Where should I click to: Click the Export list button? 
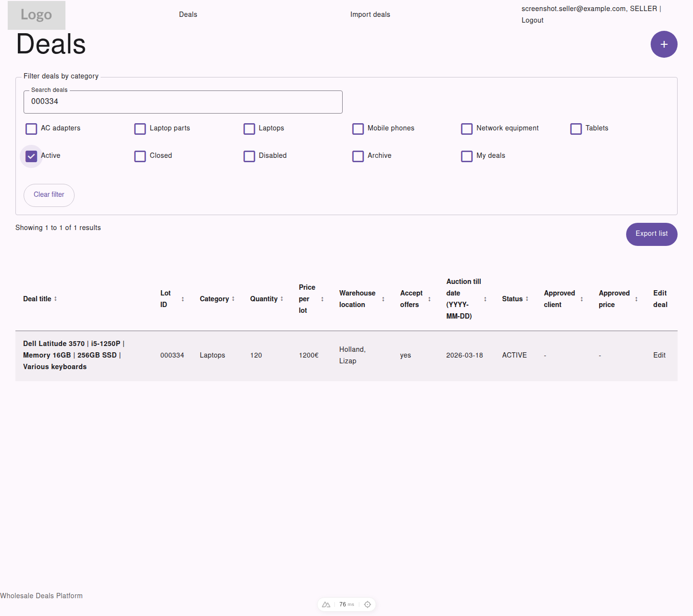[x=652, y=234]
